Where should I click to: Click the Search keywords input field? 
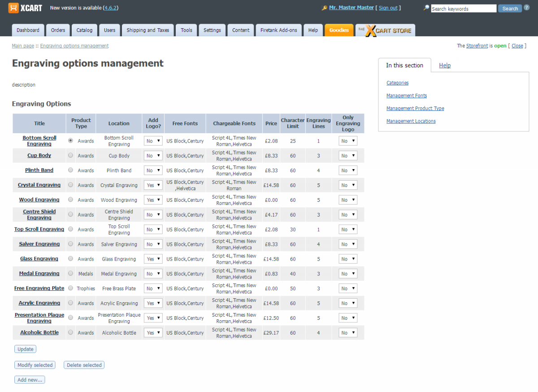tap(463, 9)
